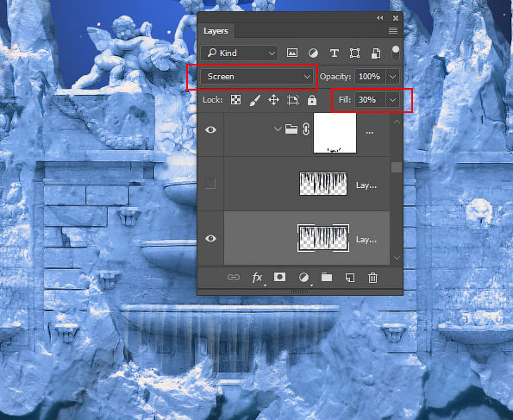This screenshot has height=420, width=513.
Task: Toggle the layer filtering switch
Action: [396, 53]
